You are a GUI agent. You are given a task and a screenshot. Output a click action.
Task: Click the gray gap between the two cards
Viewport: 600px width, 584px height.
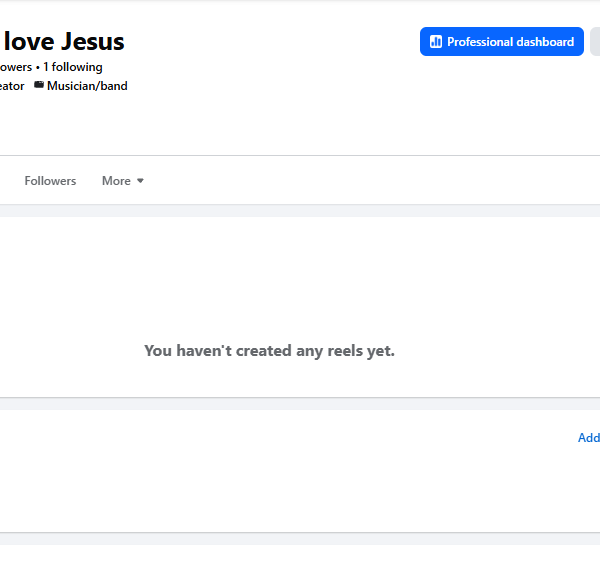point(300,404)
